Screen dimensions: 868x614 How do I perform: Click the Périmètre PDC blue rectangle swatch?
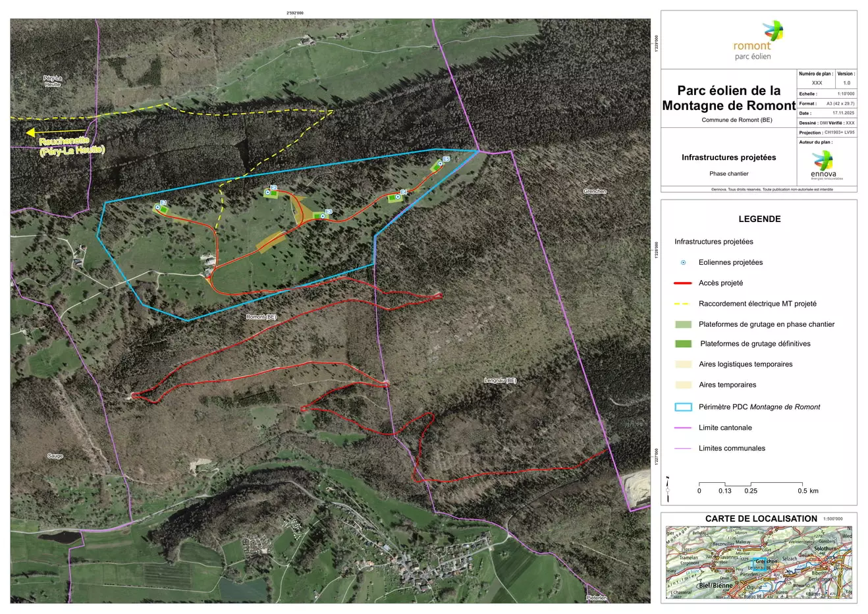point(684,406)
